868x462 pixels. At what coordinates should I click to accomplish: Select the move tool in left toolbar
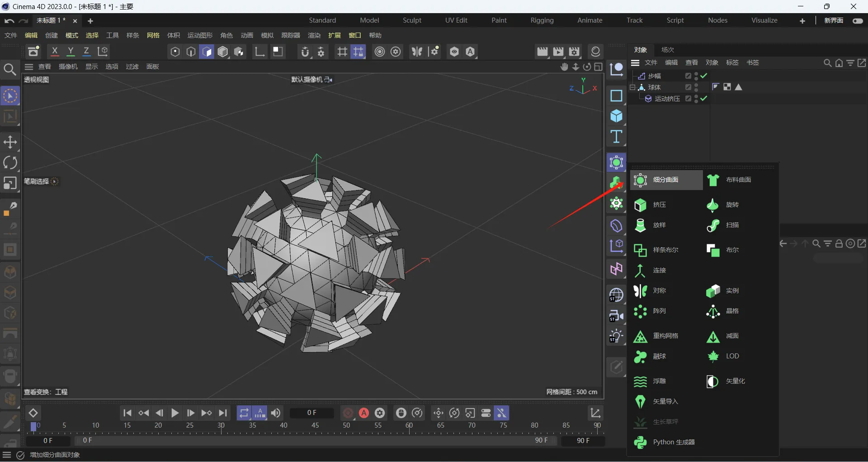click(10, 142)
